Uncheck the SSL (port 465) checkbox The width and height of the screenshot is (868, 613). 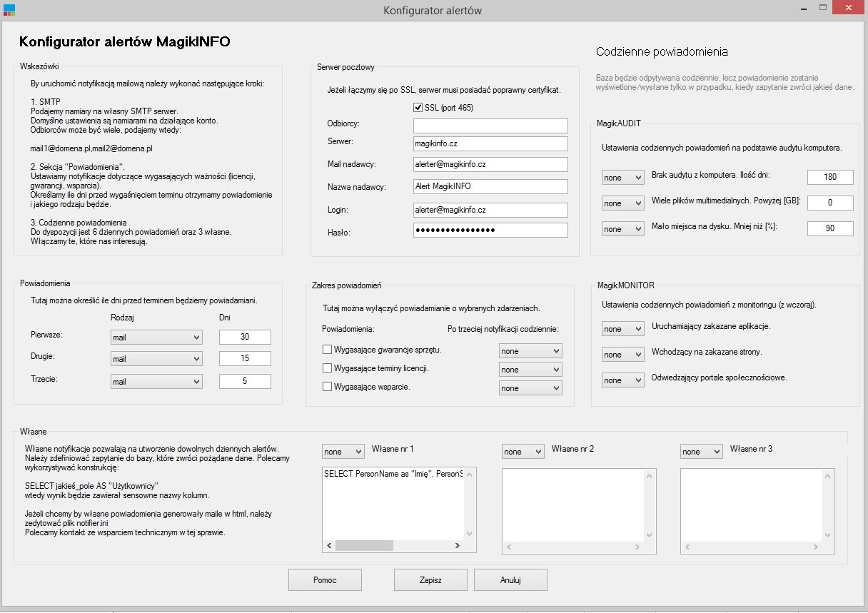[x=419, y=108]
